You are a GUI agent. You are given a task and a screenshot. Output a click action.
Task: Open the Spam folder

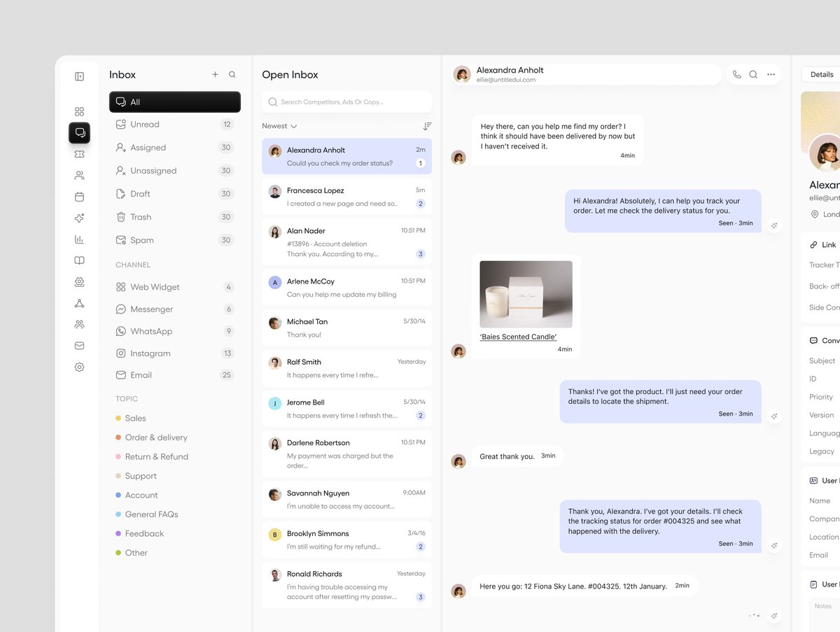(175, 240)
